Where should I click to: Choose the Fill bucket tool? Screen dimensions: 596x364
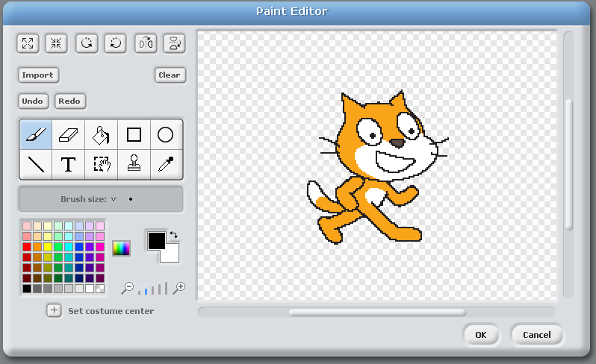click(x=101, y=135)
